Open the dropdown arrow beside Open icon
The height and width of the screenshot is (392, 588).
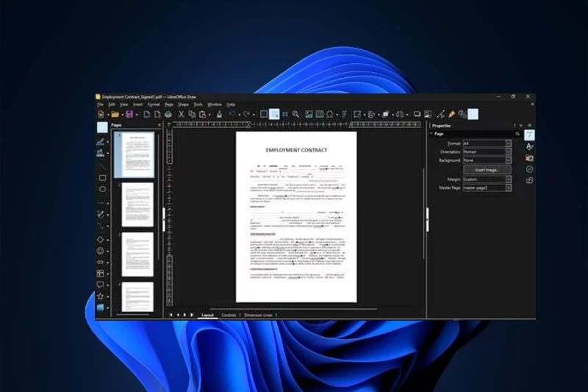(x=122, y=115)
